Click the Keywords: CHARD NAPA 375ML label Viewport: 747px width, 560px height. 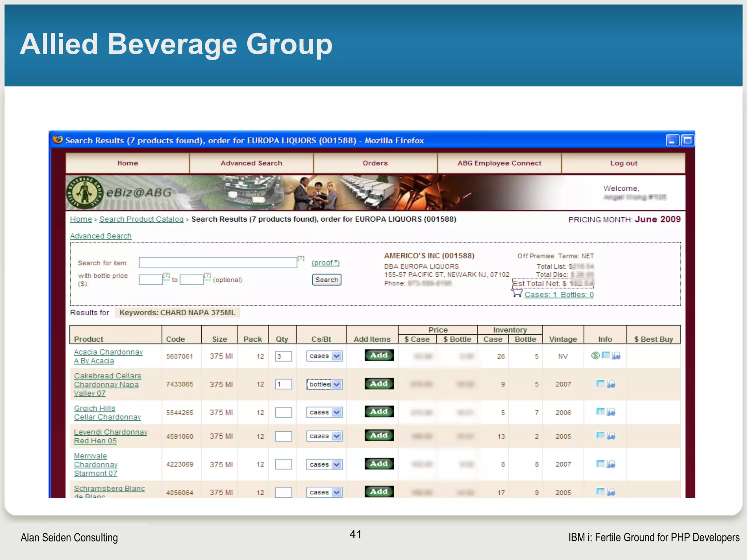[177, 312]
